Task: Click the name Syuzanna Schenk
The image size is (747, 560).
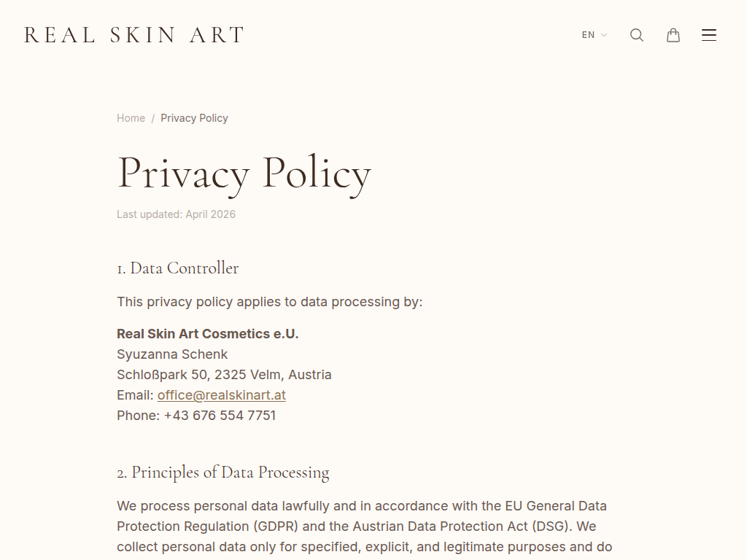Action: [172, 354]
